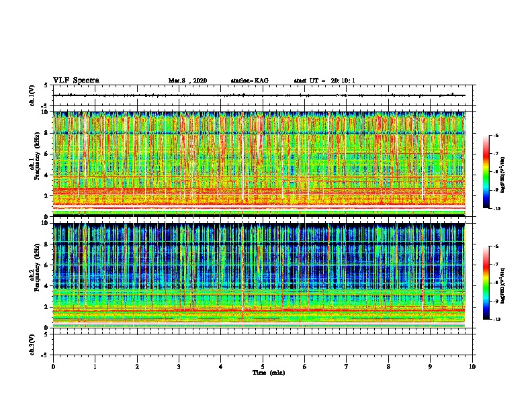The width and height of the screenshot is (532, 411).
Task: Click time axis tick label "0"
Action: [x=53, y=367]
